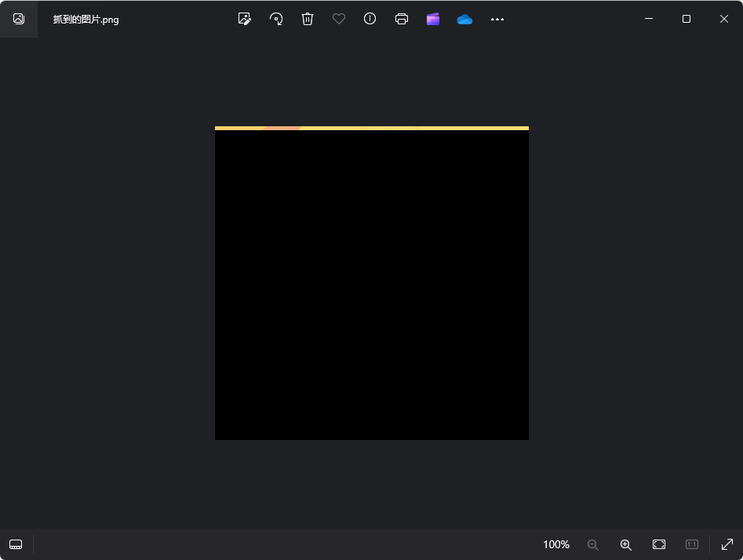The height and width of the screenshot is (560, 743).
Task: Toggle the heart favorite icon
Action: (339, 19)
